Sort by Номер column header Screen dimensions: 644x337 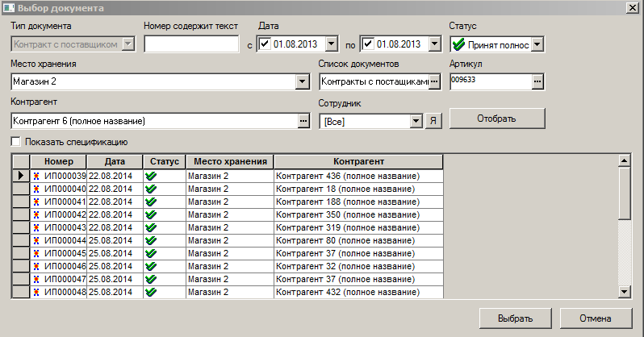(58, 162)
